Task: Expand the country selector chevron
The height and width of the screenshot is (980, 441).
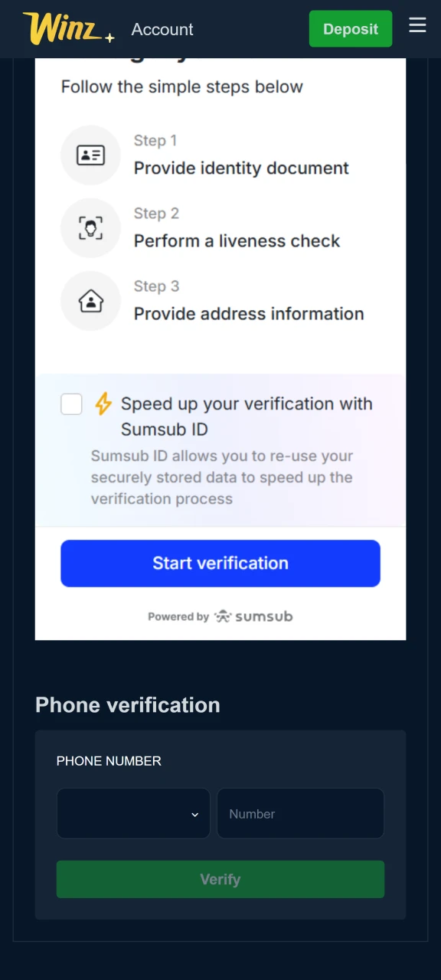Action: pos(194,814)
